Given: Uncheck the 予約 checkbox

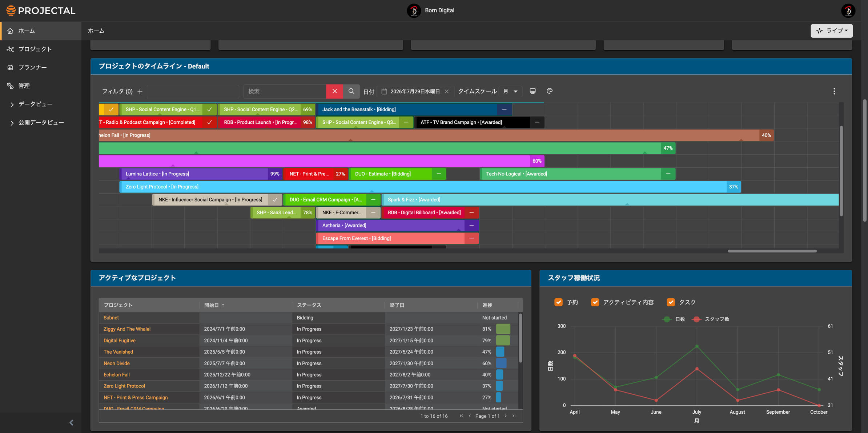Looking at the screenshot, I should point(558,302).
